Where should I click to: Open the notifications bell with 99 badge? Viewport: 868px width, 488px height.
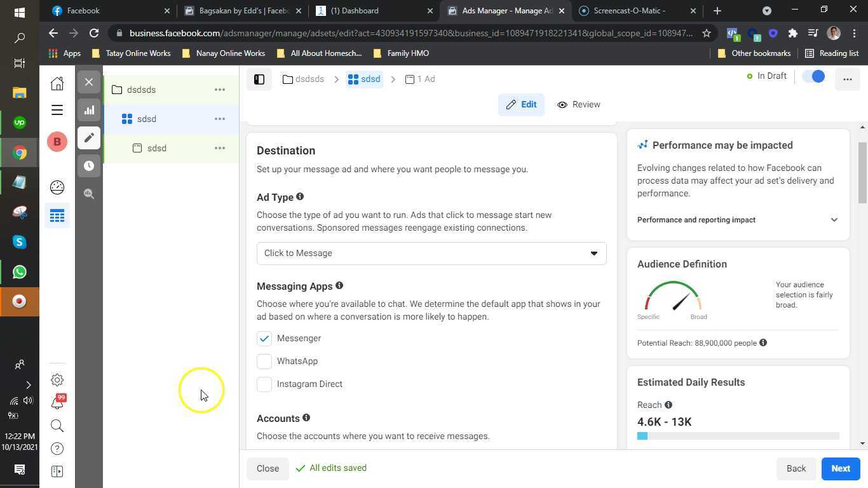click(57, 402)
